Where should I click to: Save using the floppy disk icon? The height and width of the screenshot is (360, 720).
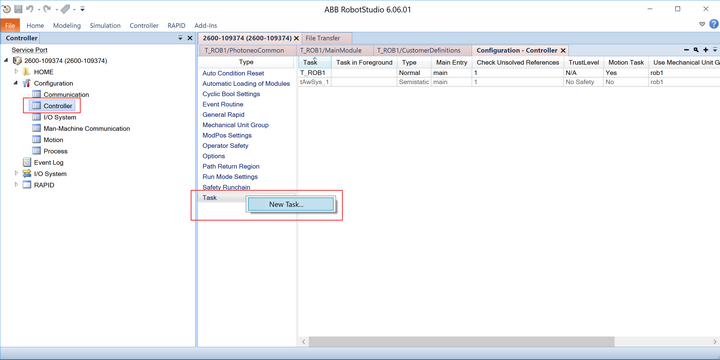point(18,9)
